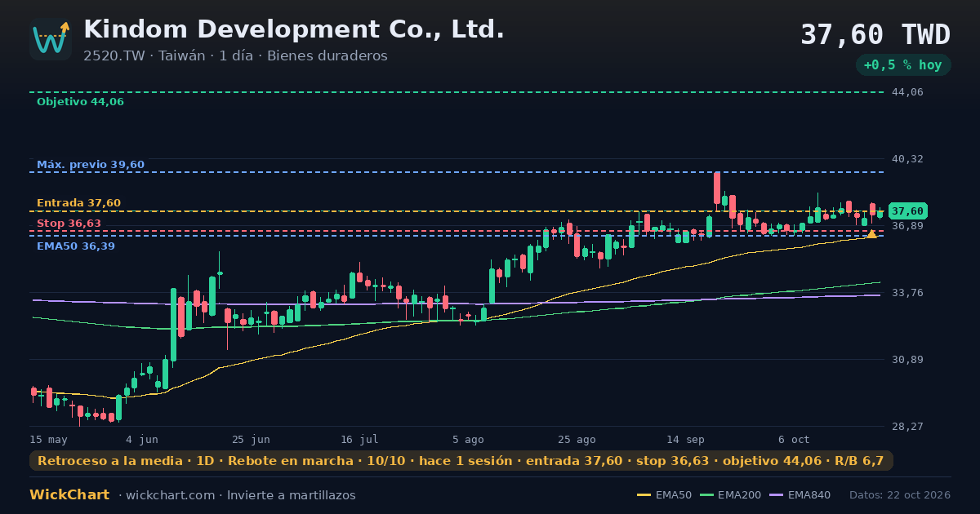Click the purple EMA840 legend swatch
Image resolution: width=980 pixels, height=514 pixels.
click(x=775, y=495)
